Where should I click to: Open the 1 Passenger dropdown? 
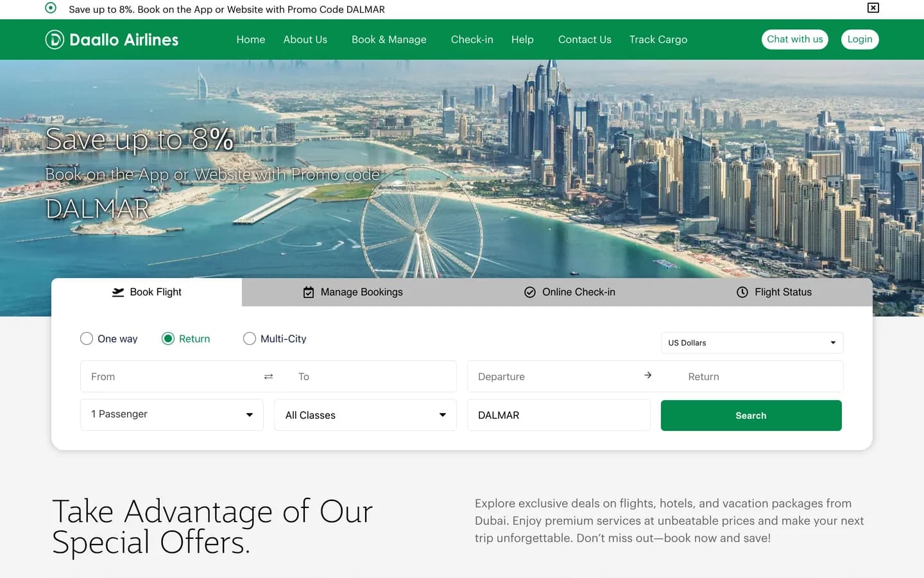(172, 415)
